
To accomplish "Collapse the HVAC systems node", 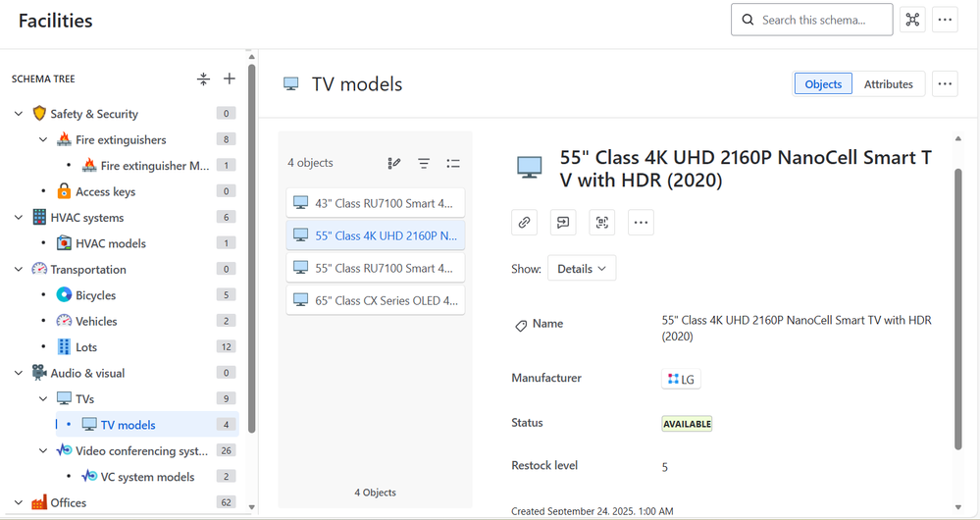I will click(x=19, y=218).
